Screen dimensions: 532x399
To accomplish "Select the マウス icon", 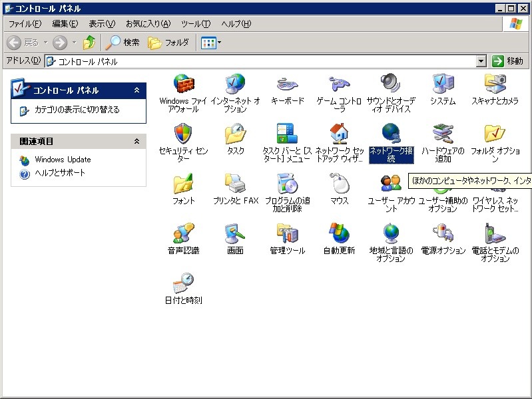I will coord(339,184).
